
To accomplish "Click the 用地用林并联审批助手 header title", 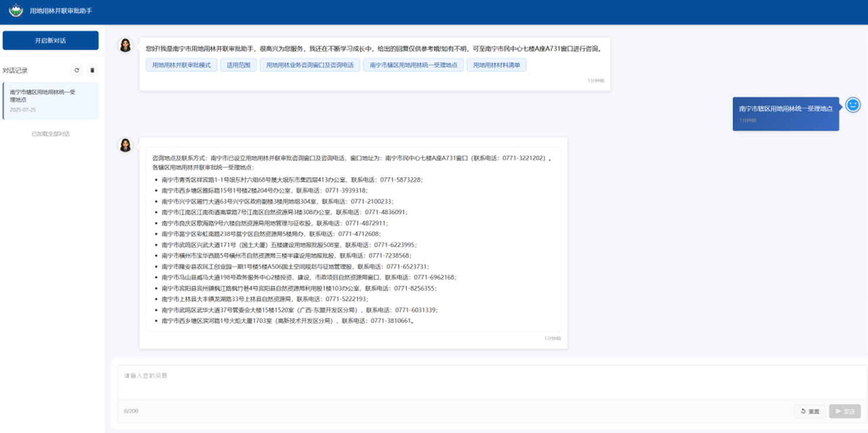I will tap(61, 11).
